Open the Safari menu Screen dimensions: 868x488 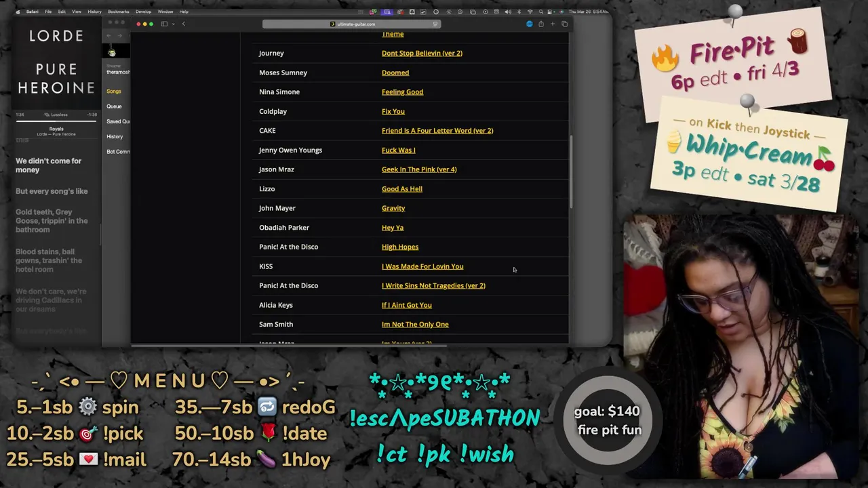coord(32,12)
